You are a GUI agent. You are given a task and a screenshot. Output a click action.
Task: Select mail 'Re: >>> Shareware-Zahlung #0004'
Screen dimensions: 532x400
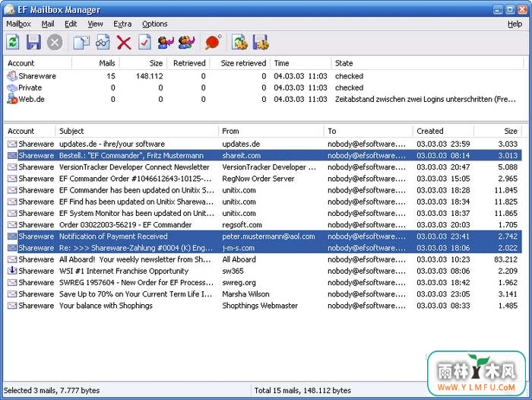click(263, 248)
